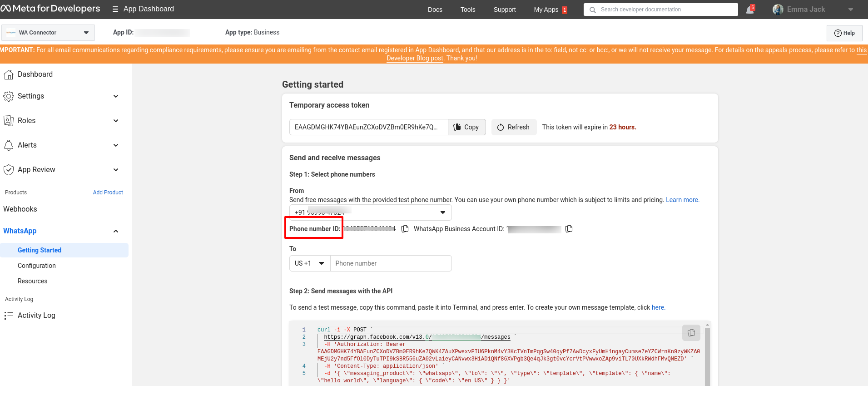Click the To phone number field
868x405 pixels.
click(x=391, y=263)
